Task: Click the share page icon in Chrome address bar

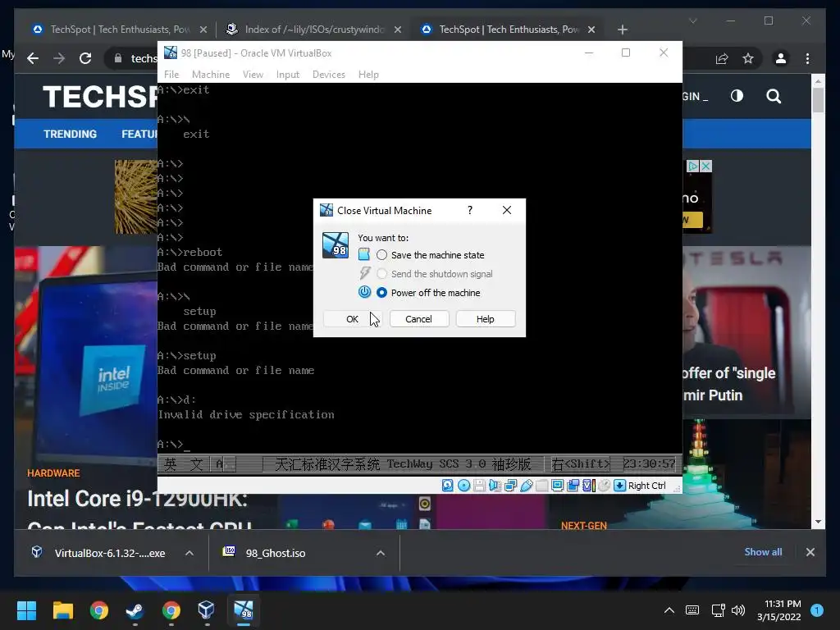Action: [x=722, y=58]
